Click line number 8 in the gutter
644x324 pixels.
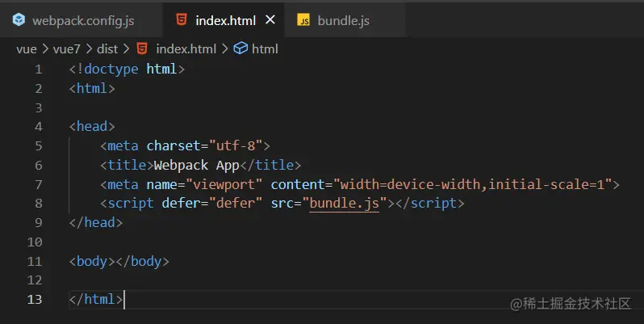click(x=39, y=203)
